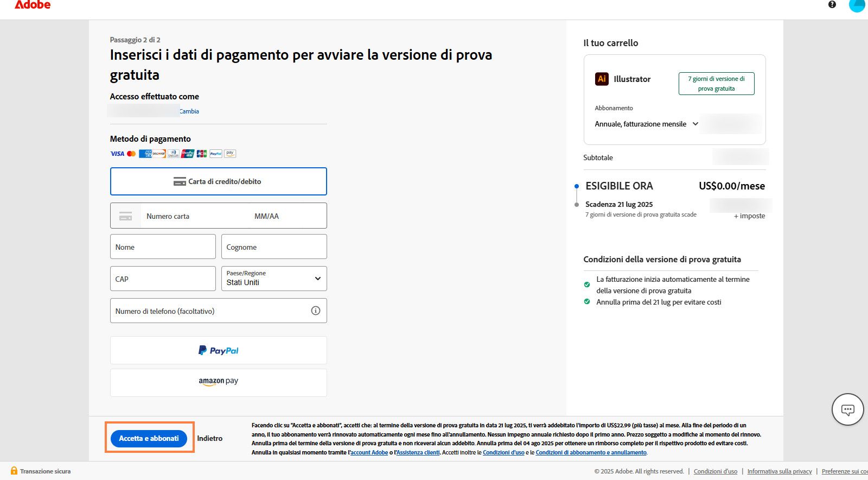Viewport: 868px width, 480px height.
Task: Click the Diners Club logo
Action: (x=174, y=154)
